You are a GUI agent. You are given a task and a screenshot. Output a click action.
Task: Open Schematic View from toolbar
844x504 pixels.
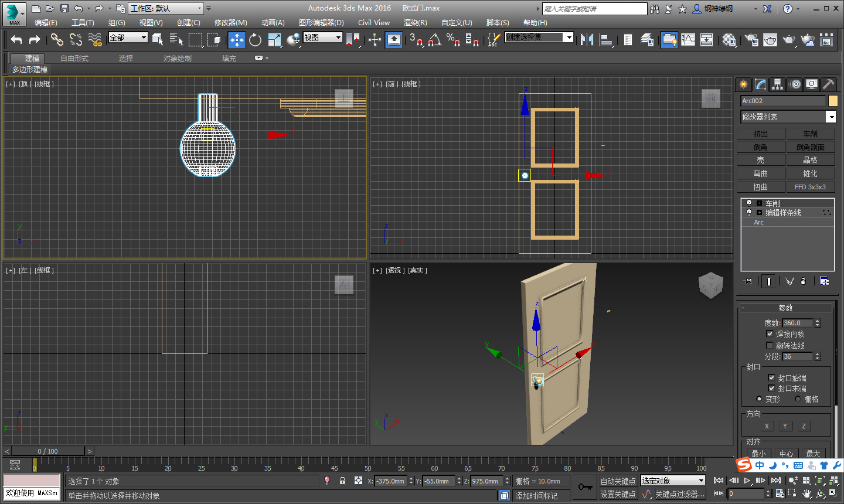(707, 39)
